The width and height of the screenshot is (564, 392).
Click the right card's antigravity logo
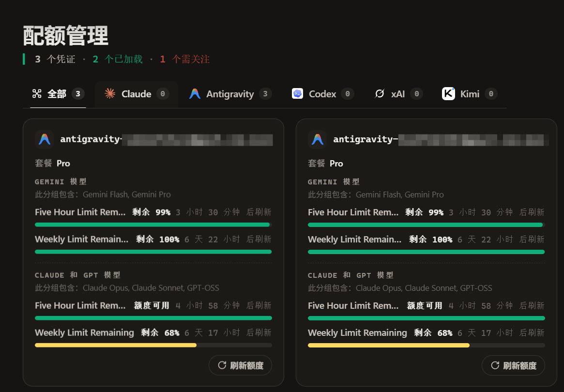tap(318, 139)
